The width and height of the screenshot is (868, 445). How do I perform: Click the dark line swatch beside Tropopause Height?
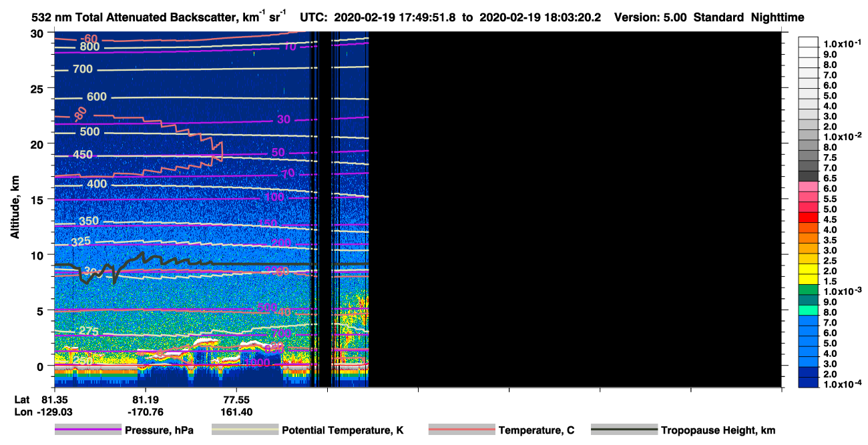point(624,430)
